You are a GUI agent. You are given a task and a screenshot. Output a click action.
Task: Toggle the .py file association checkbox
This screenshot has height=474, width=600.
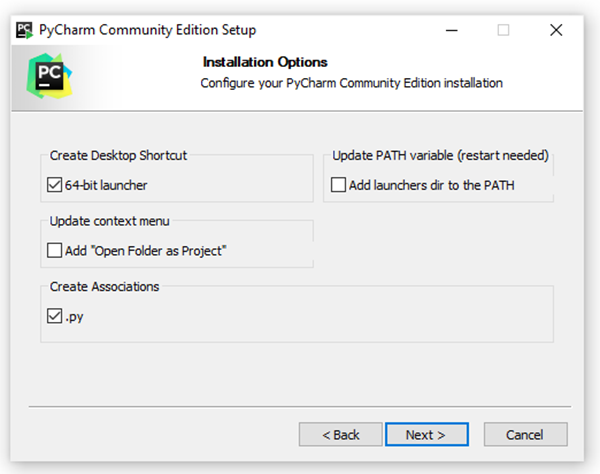tap(54, 316)
